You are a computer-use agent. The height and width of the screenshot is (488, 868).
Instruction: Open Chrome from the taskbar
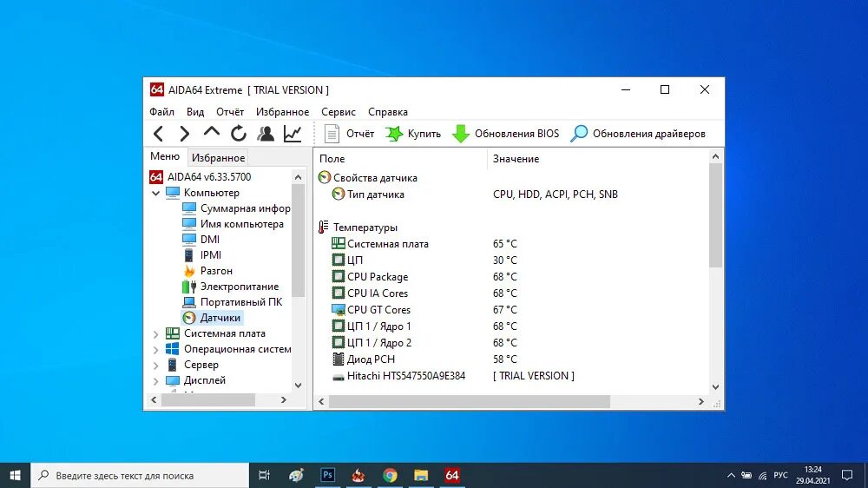coord(390,475)
